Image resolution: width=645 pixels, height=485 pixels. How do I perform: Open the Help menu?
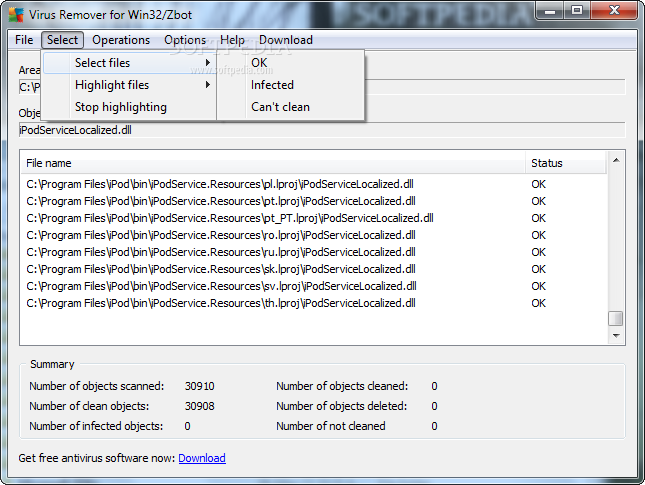pyautogui.click(x=232, y=40)
